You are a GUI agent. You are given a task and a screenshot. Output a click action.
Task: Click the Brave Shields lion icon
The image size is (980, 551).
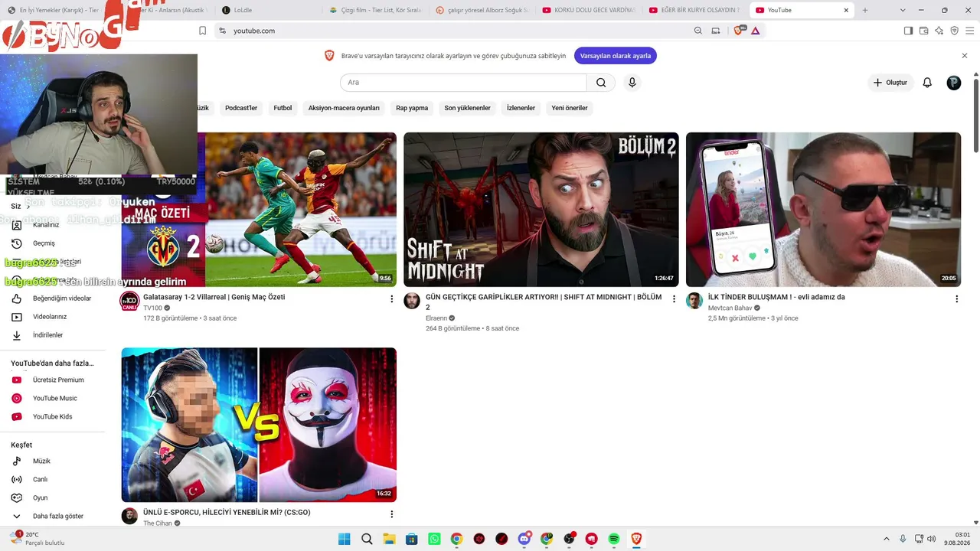(739, 31)
